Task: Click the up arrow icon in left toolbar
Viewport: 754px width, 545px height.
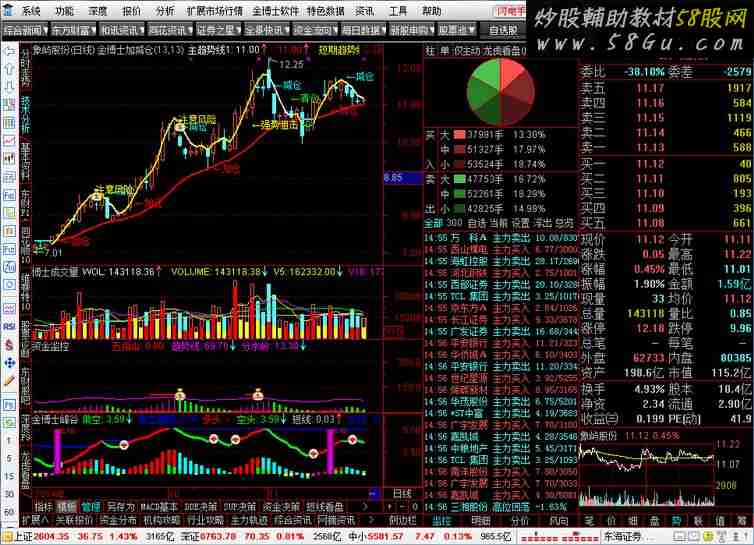Action: click(9, 69)
